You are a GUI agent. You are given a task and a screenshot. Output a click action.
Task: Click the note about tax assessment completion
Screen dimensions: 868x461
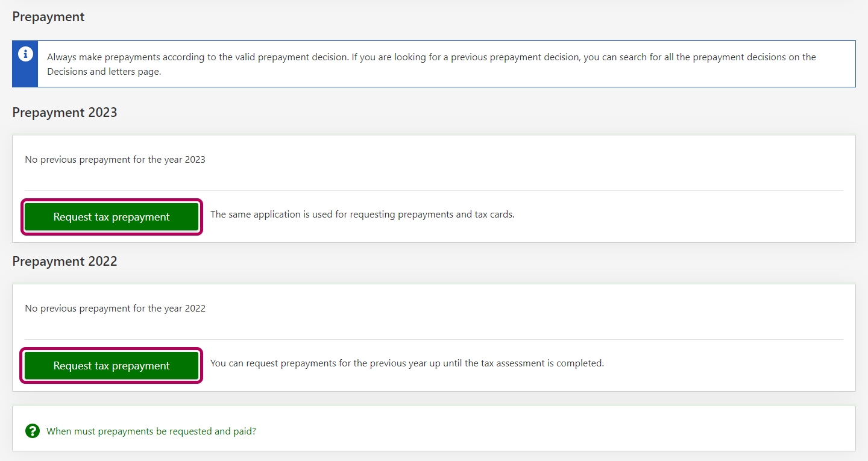point(407,363)
